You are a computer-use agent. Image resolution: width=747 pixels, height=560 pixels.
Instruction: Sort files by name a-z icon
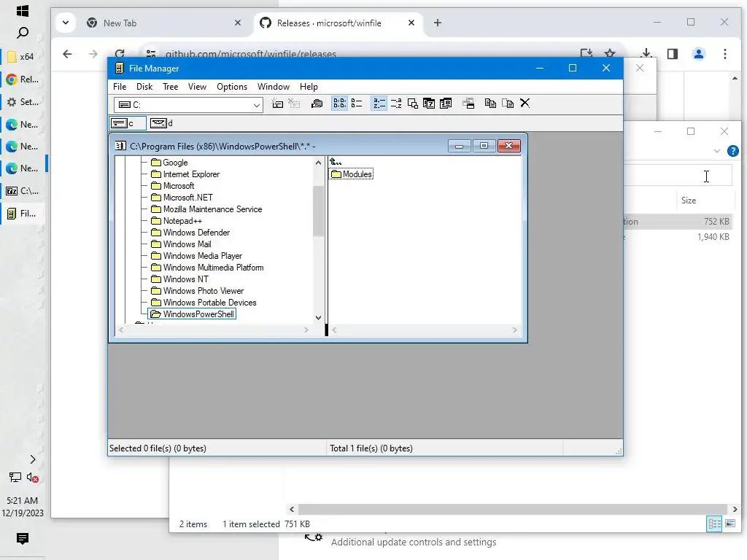pyautogui.click(x=379, y=104)
